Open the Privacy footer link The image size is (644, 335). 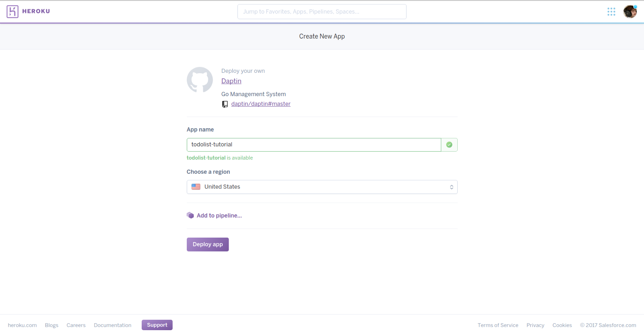[535, 325]
